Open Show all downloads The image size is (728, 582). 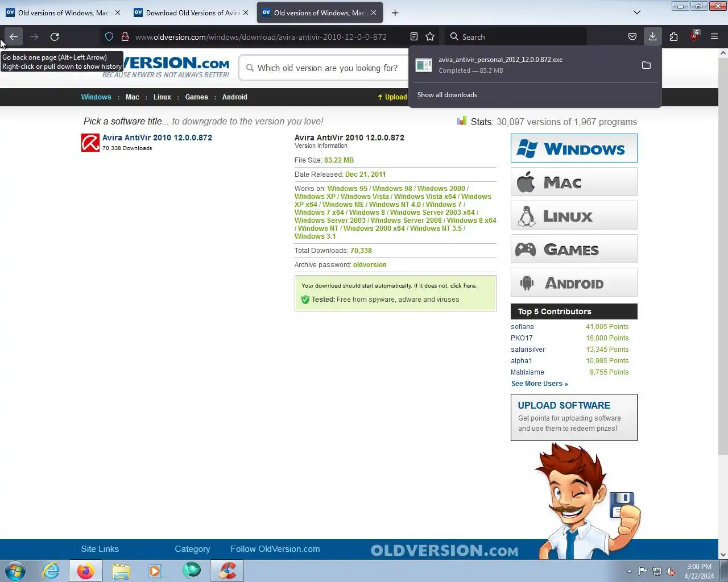pyautogui.click(x=447, y=95)
